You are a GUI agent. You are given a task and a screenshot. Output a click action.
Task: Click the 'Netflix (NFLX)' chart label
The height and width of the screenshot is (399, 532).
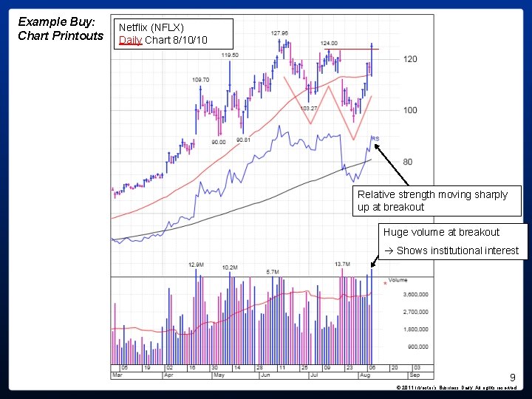[x=151, y=27]
